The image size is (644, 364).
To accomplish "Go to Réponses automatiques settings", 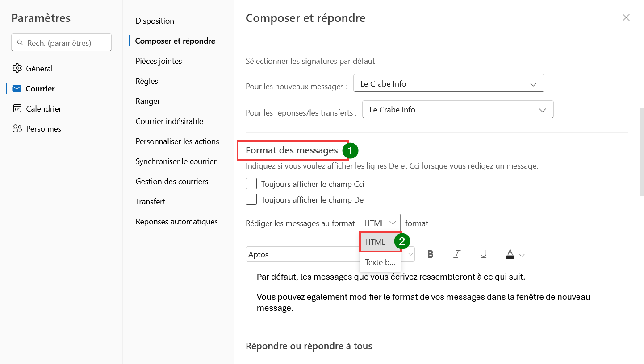I will pos(177,222).
